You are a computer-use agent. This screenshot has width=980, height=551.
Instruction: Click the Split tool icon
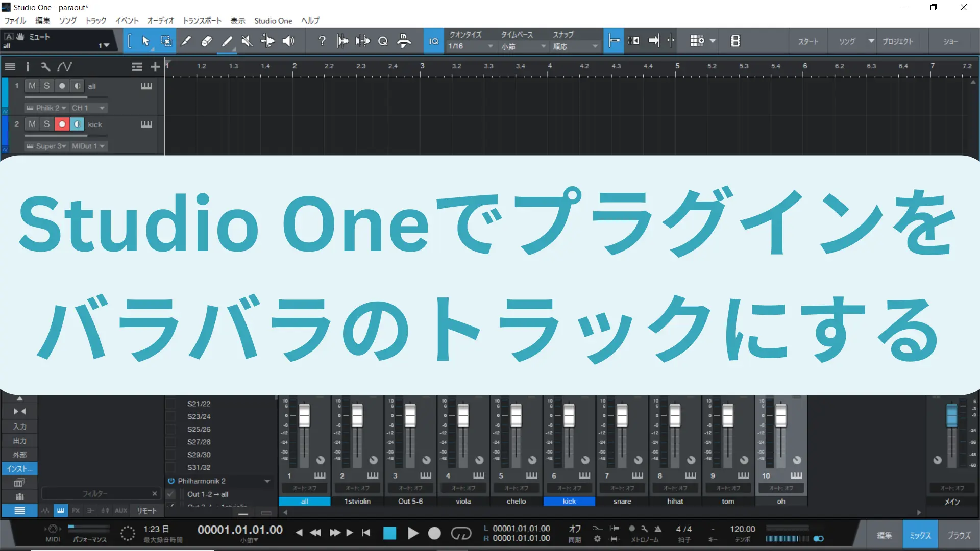[186, 41]
